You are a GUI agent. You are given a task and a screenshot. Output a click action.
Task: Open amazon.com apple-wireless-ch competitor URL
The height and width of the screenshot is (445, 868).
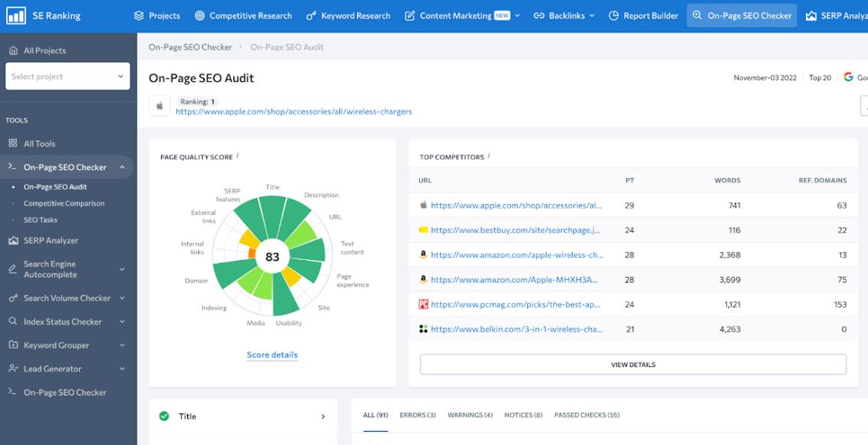pos(517,255)
